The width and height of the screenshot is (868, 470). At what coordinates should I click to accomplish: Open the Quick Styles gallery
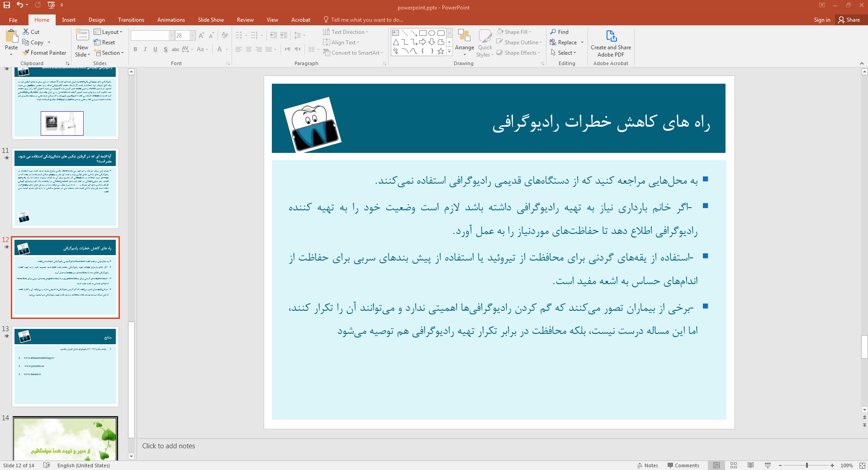tap(485, 43)
